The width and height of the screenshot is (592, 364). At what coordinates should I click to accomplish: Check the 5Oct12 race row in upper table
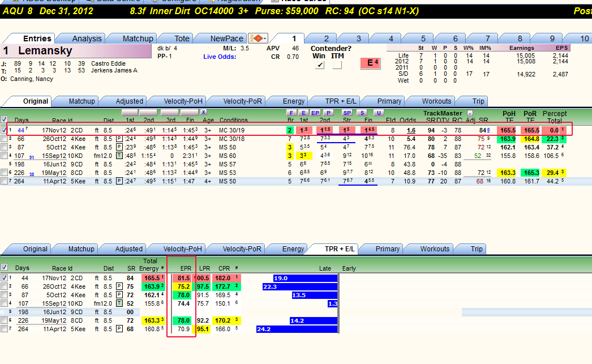click(x=4, y=147)
